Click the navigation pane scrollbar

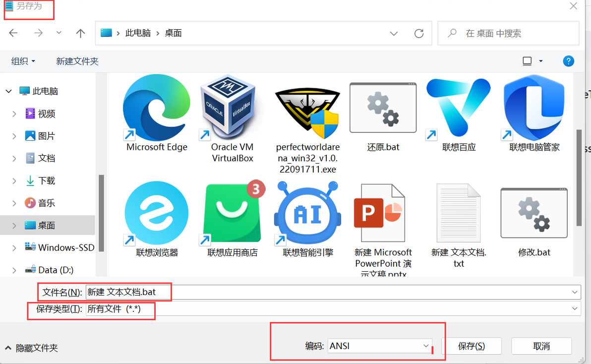point(101,213)
